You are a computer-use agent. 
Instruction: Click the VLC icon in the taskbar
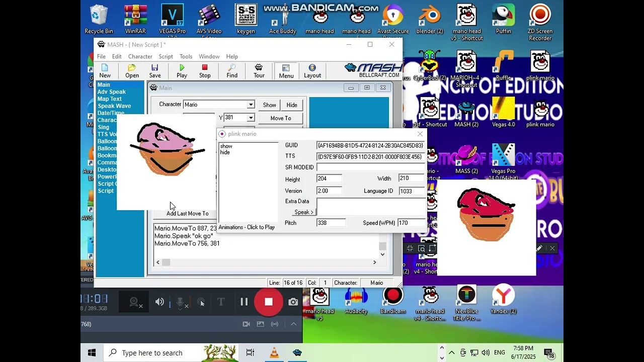click(x=274, y=352)
